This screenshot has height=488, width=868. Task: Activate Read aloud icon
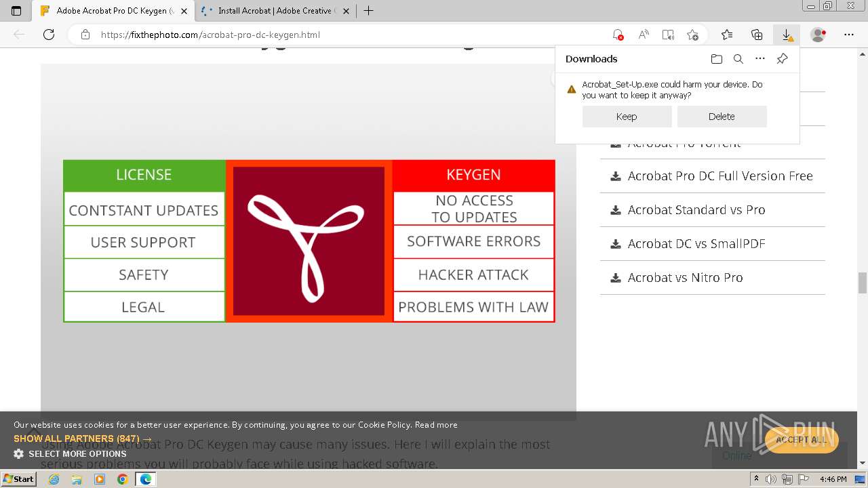click(644, 35)
